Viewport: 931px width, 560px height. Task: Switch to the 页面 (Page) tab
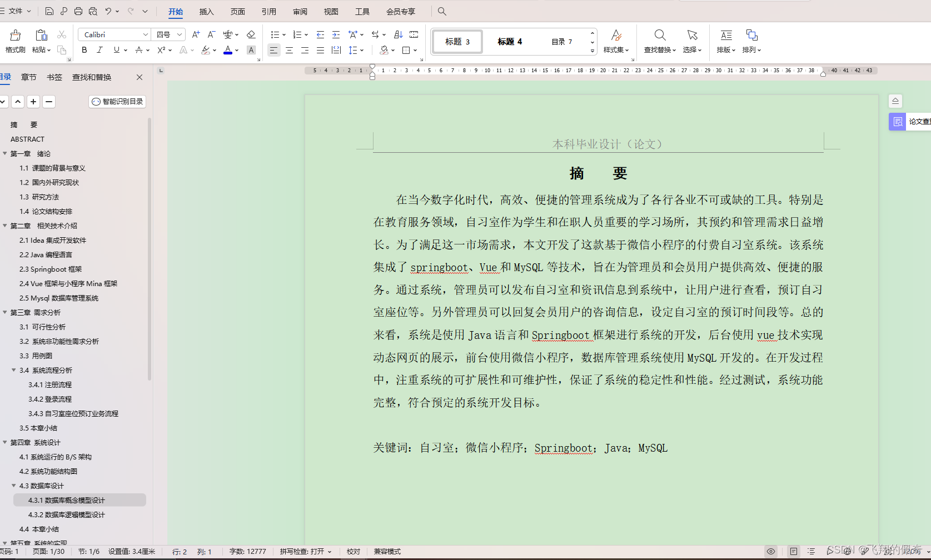tap(238, 12)
